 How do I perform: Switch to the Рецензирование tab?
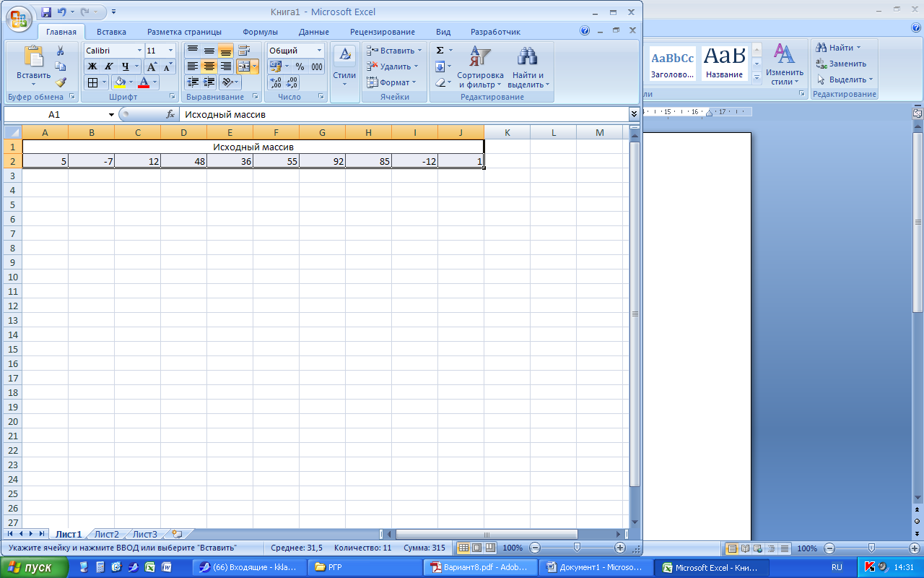(x=382, y=32)
